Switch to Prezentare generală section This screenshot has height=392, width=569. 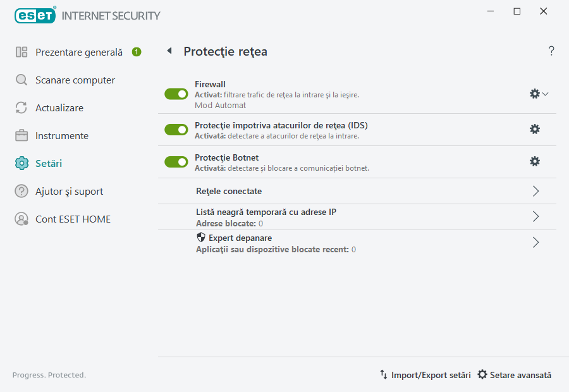[78, 52]
